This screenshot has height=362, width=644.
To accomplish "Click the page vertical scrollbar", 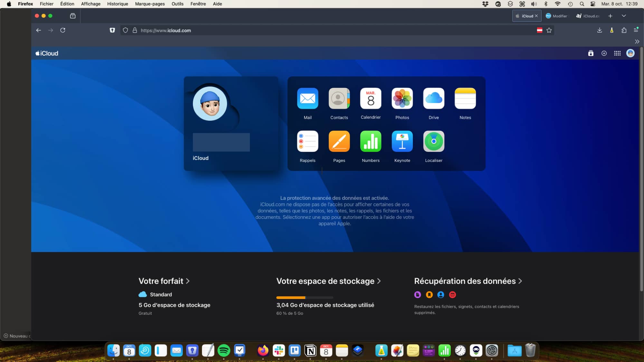I will tap(641, 170).
